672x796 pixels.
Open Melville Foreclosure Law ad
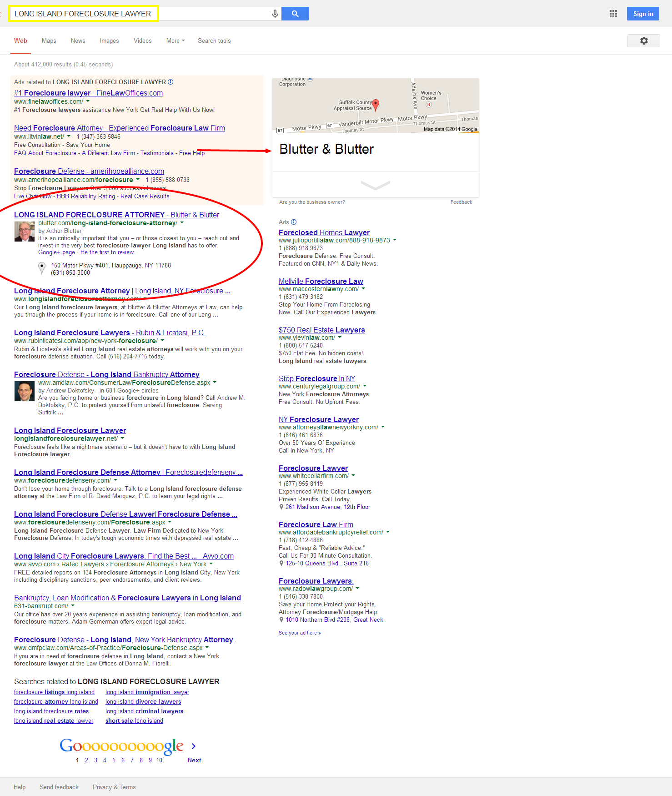[321, 281]
